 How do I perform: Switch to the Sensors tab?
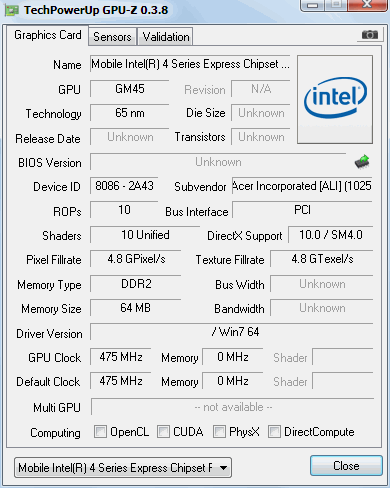pos(112,37)
